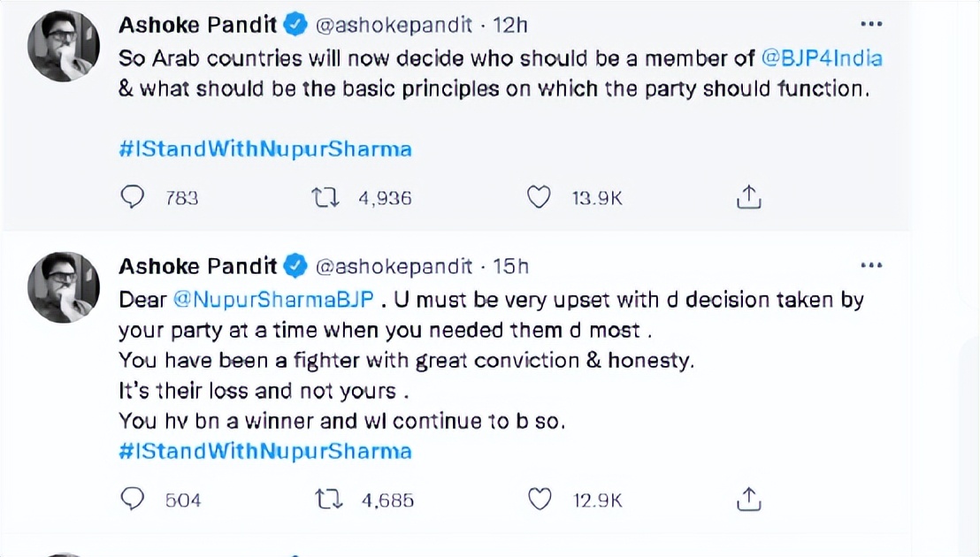The height and width of the screenshot is (557, 980).
Task: Click Ashoke Pandit's avatar on first tweet
Action: [x=64, y=48]
